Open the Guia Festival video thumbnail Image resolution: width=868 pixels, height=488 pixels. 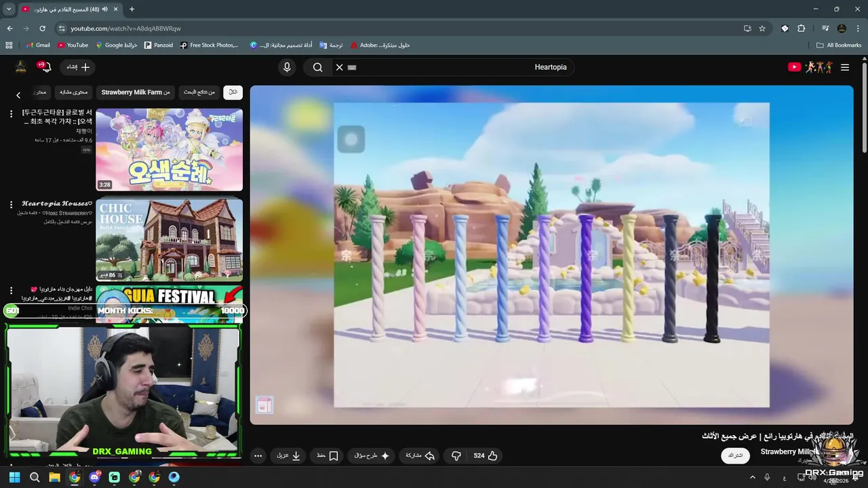click(x=169, y=304)
